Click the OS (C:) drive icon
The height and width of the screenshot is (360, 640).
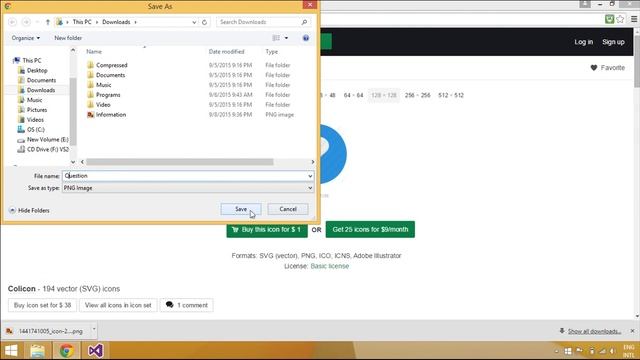[x=21, y=129]
